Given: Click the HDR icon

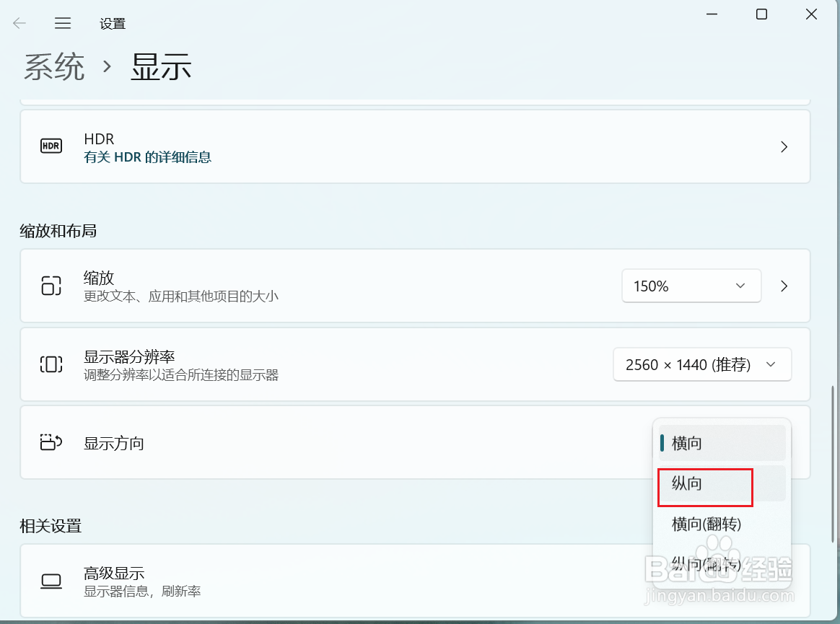Looking at the screenshot, I should click(x=51, y=146).
